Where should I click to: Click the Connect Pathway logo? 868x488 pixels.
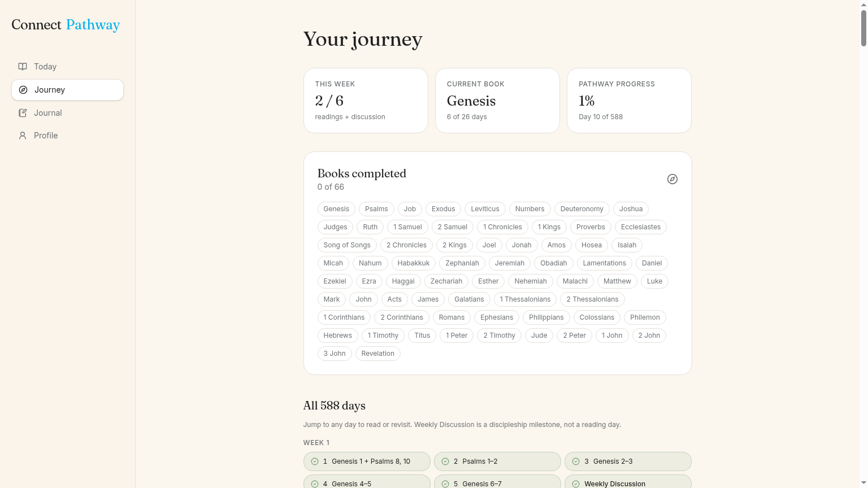pos(66,25)
